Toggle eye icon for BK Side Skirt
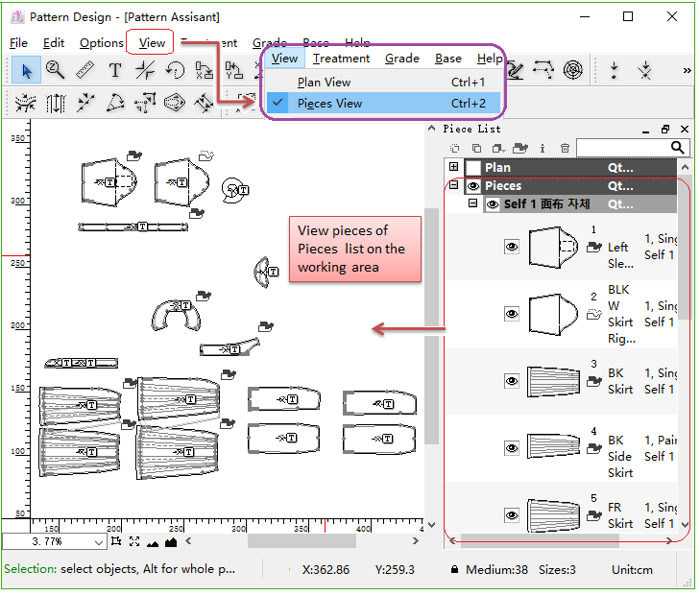Screen dimensions: 700x596 512,448
